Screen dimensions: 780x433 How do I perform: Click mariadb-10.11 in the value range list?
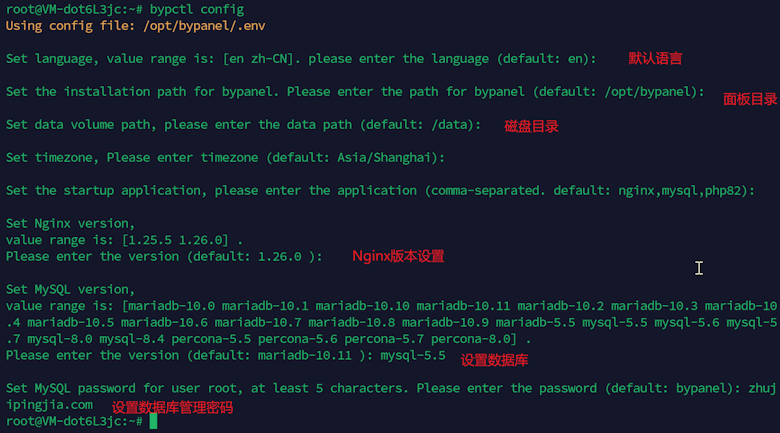pos(464,306)
